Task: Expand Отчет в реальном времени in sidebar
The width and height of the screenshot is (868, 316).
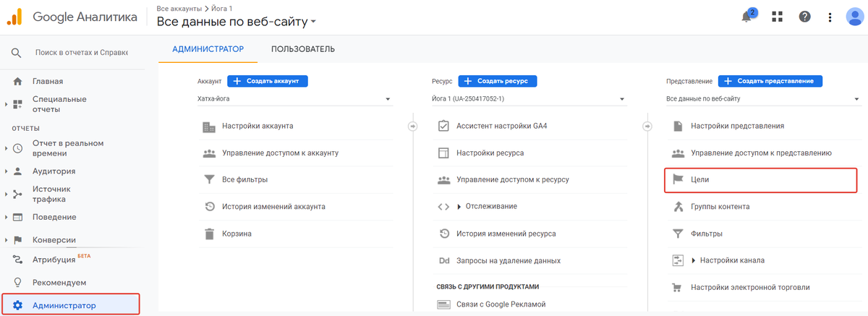Action: click(x=6, y=148)
